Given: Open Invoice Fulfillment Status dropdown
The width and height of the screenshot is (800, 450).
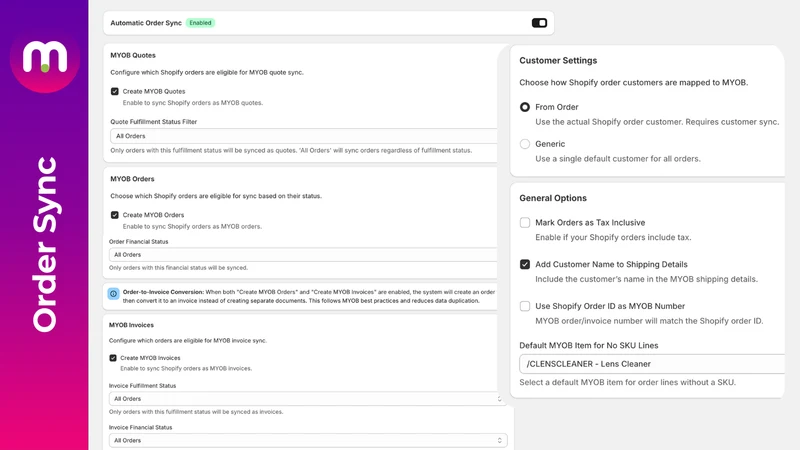Looking at the screenshot, I should [308, 398].
